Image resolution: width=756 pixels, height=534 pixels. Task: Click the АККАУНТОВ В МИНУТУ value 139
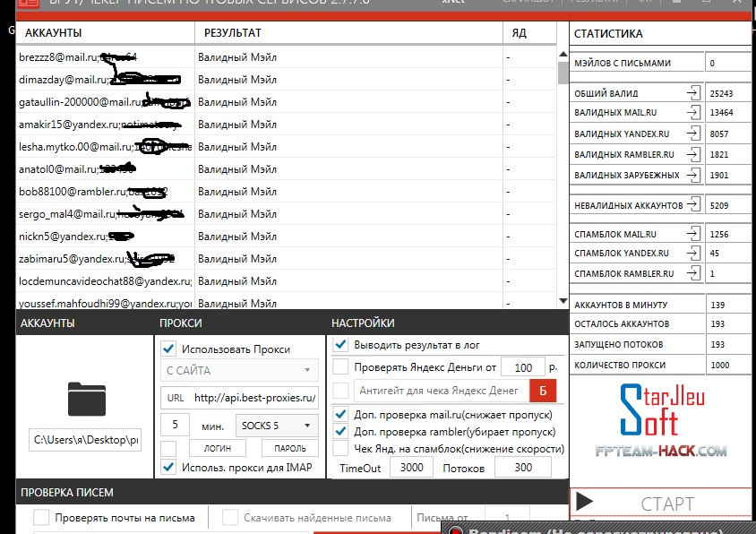717,305
